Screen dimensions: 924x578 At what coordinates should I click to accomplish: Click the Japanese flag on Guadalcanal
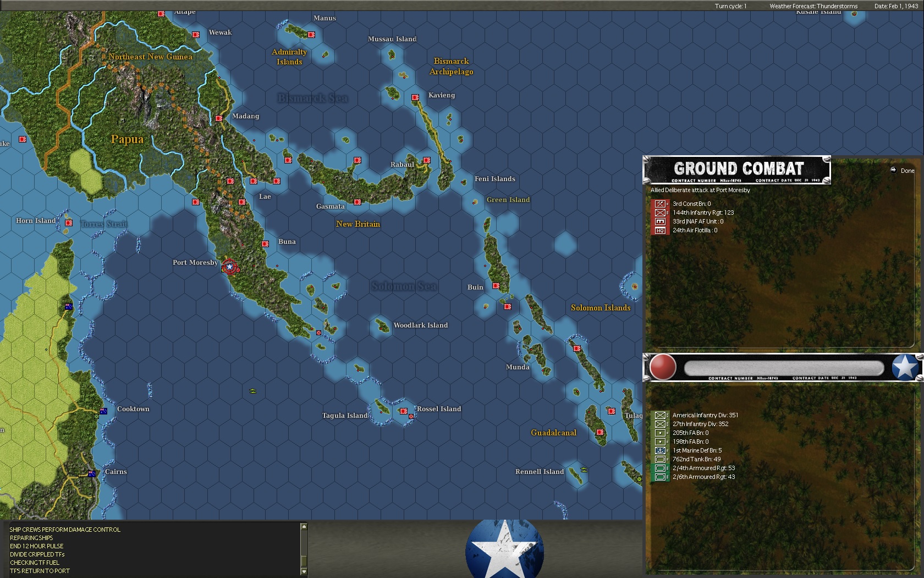tap(600, 432)
